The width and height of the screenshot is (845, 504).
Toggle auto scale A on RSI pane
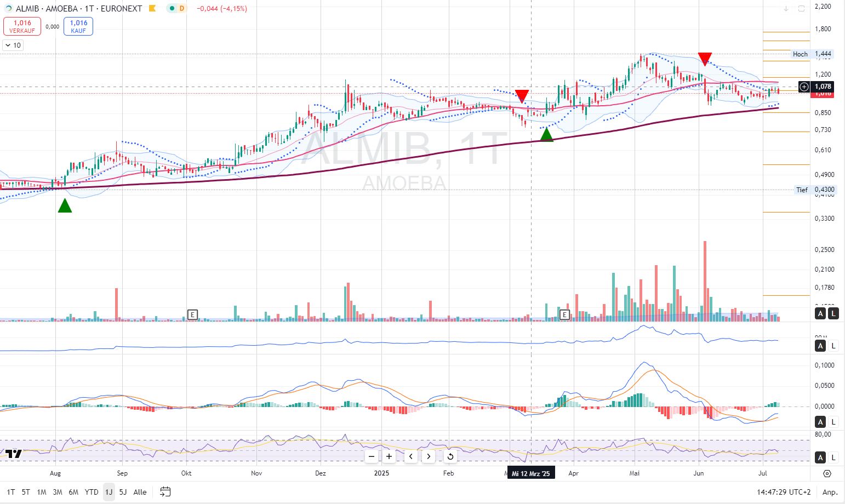[820, 457]
